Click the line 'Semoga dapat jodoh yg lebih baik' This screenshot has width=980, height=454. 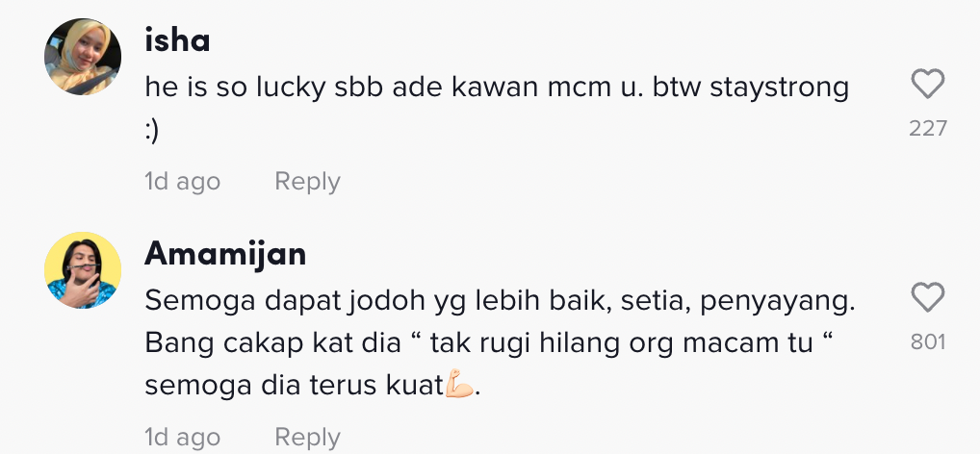[x=500, y=302]
